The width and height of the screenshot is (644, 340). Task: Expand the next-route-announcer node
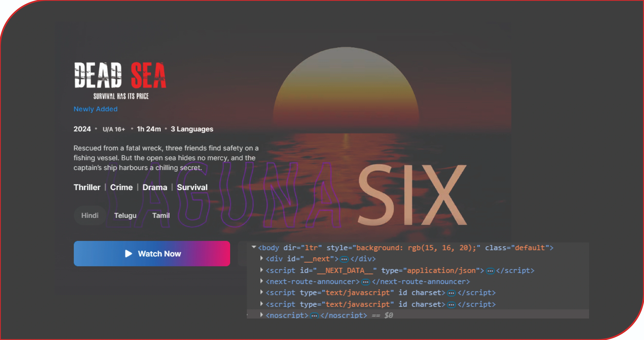[x=262, y=281]
